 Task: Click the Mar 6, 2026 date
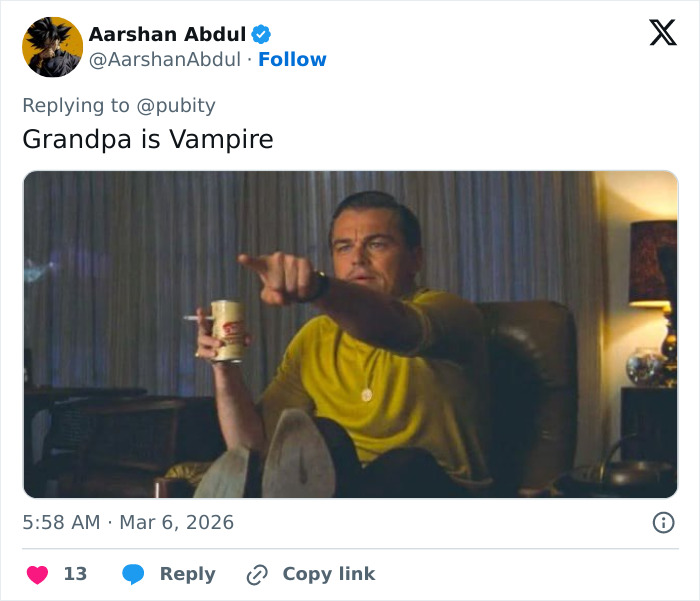coord(177,522)
